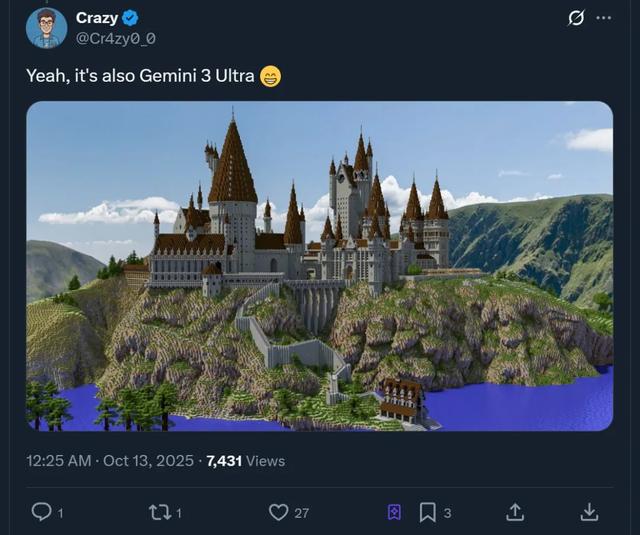
Task: Bookmark this post with the bookmark icon
Action: click(x=427, y=512)
